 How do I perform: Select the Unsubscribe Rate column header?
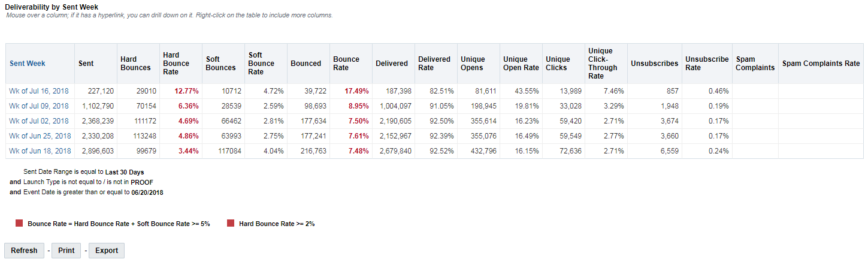(707, 64)
